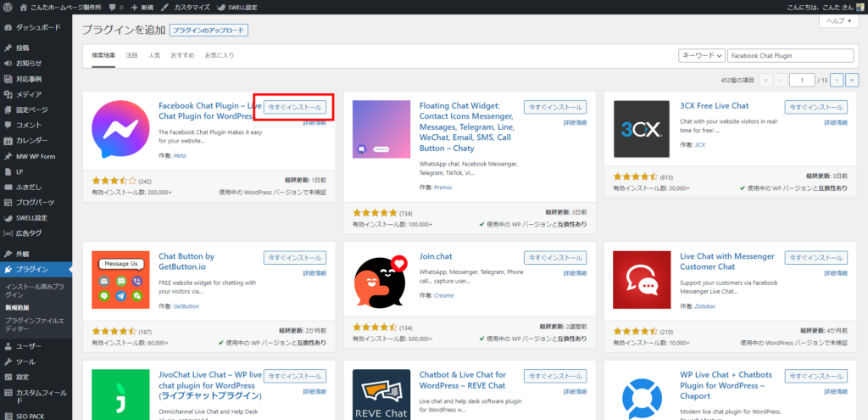Open インストール済みプラグイン submenu item
The image size is (868, 420).
(x=36, y=290)
